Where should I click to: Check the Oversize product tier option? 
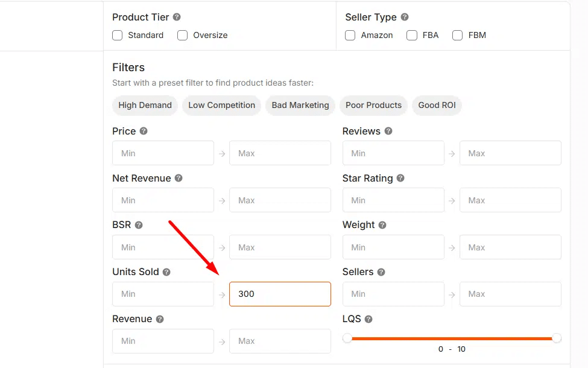click(x=183, y=36)
